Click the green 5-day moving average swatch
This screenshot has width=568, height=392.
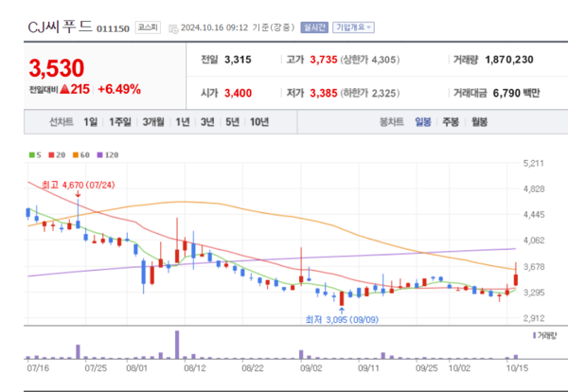click(32, 155)
